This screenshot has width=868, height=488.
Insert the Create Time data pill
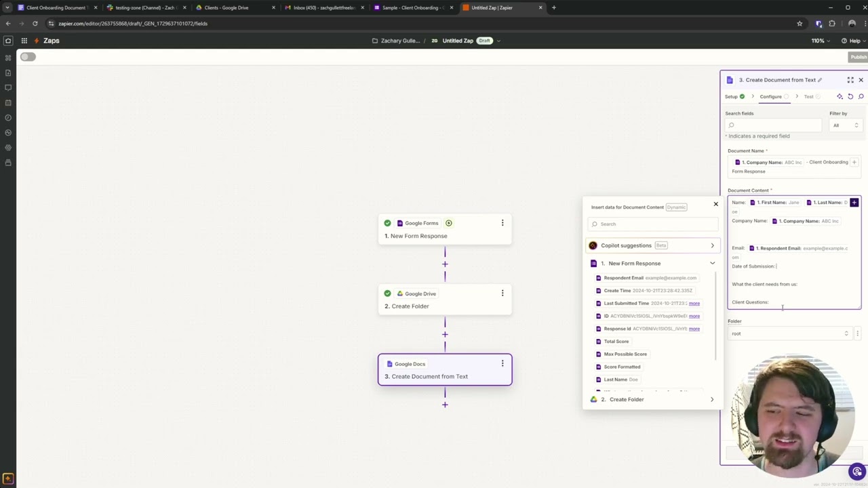coord(644,291)
